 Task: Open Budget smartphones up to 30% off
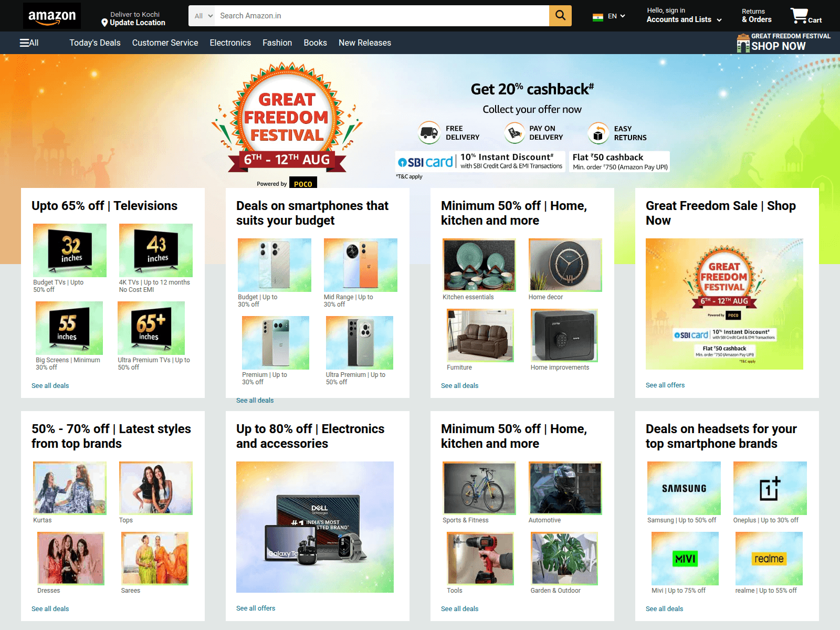(275, 265)
